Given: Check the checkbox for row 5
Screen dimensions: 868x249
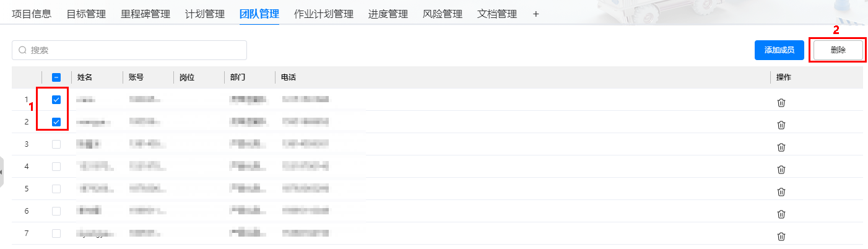Looking at the screenshot, I should coord(56,189).
